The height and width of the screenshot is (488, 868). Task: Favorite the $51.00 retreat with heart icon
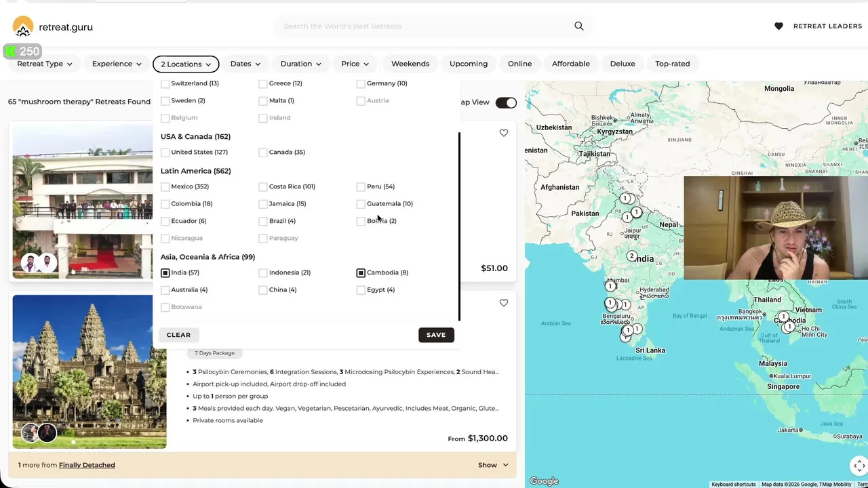[x=503, y=133]
